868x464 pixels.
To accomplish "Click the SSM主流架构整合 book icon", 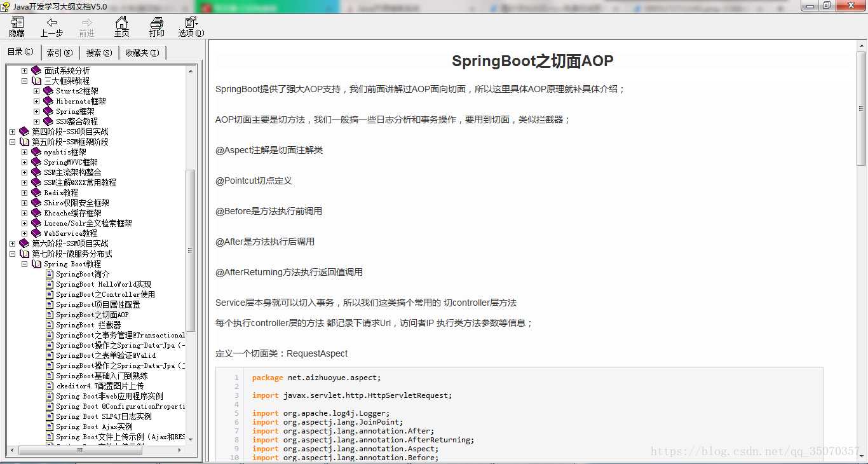I will [x=36, y=172].
